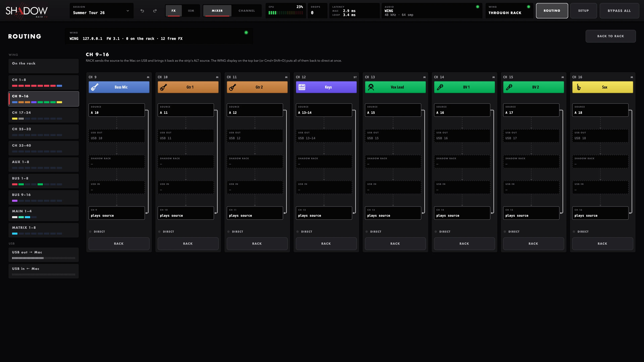The width and height of the screenshot is (644, 362).
Task: Switch to the CHANNEL tab
Action: (247, 11)
